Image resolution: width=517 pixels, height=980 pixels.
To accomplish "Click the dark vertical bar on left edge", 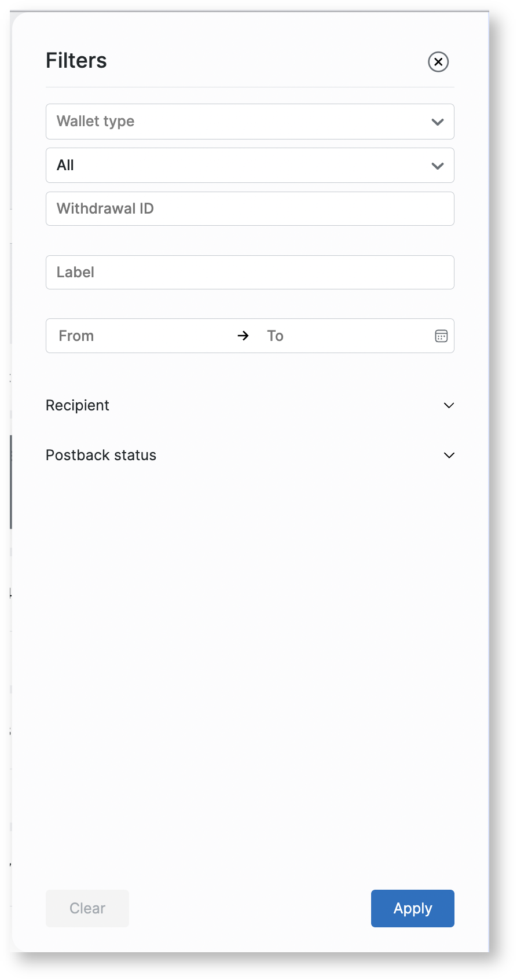I will pyautogui.click(x=11, y=482).
